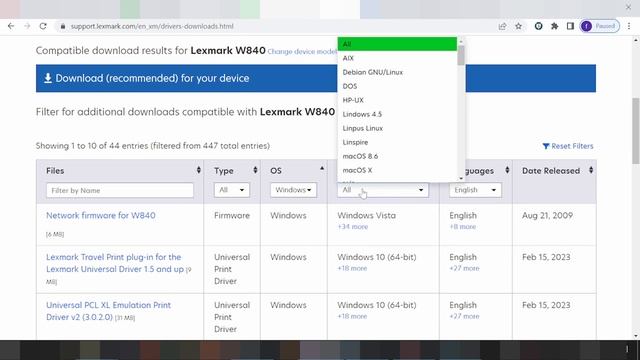The image size is (640, 360).
Task: Open Network firmware for W840 link
Action: tap(101, 216)
